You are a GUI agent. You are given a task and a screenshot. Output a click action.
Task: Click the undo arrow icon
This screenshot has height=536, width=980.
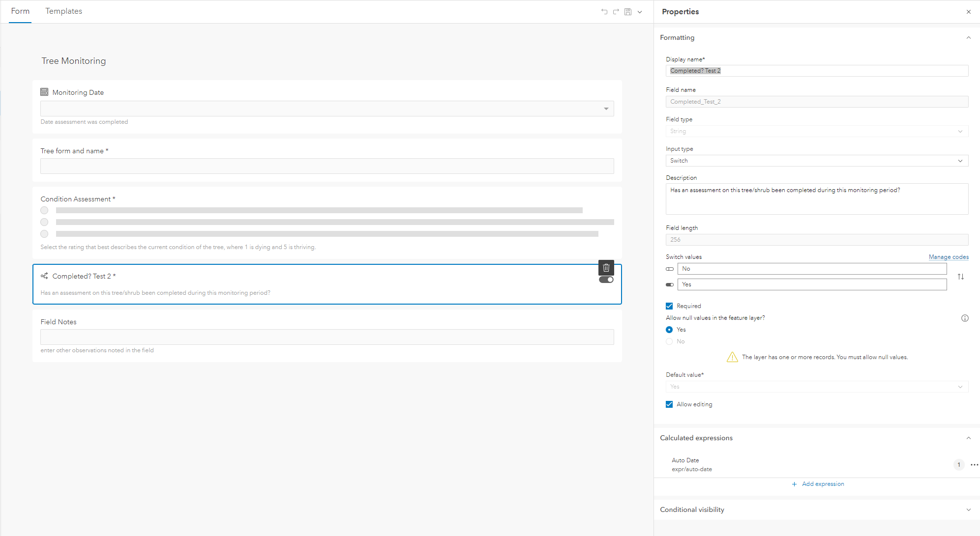pos(604,11)
